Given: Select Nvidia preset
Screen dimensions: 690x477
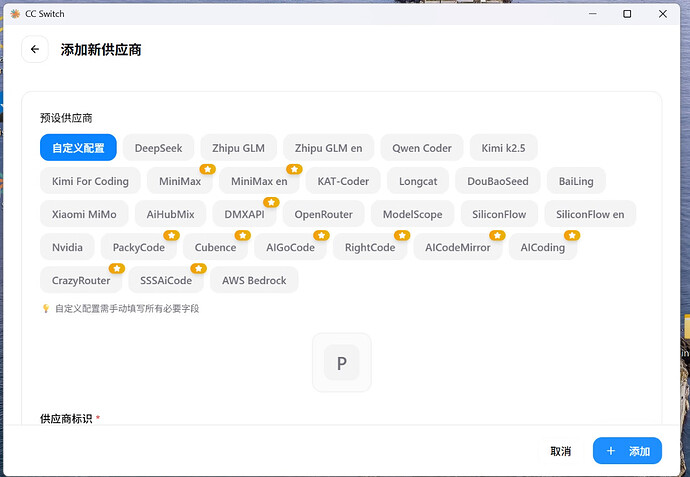Looking at the screenshot, I should [67, 247].
